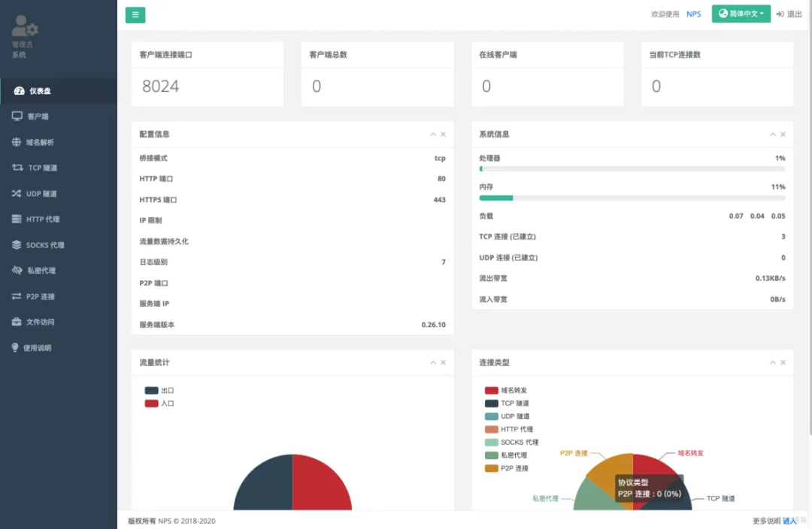This screenshot has width=812, height=529.
Task: Collapse the 系统信息 panel with chevron
Action: [x=773, y=134]
